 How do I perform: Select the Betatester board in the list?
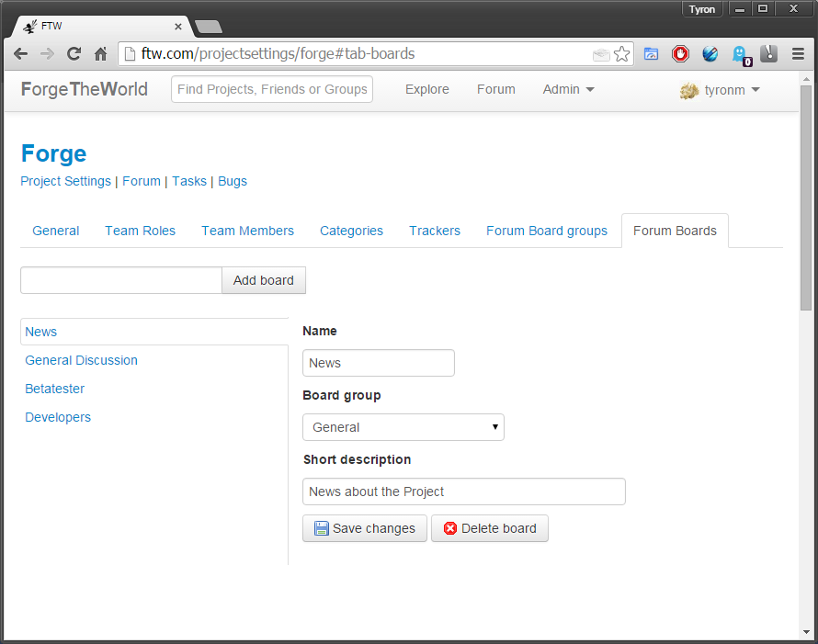pyautogui.click(x=55, y=389)
